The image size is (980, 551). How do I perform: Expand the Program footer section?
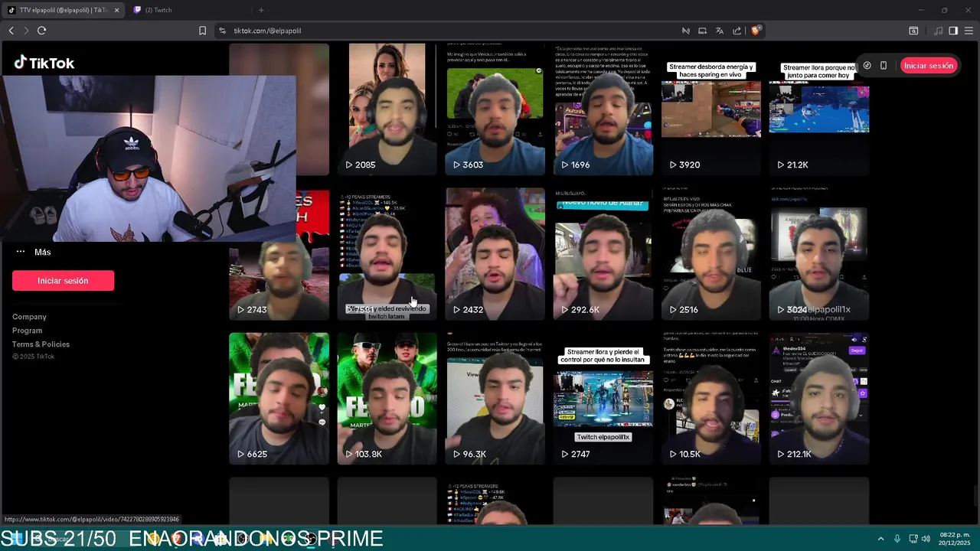pos(27,331)
